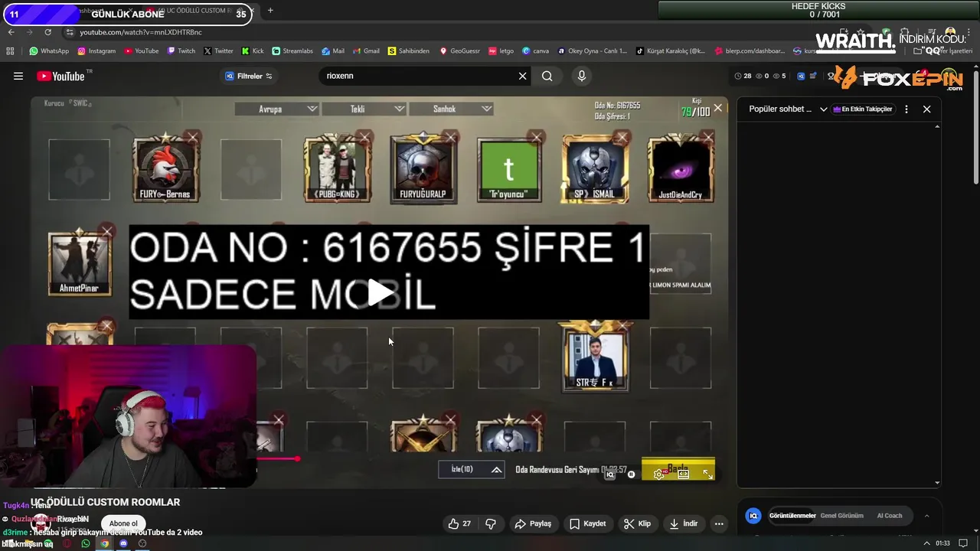
Task: Open the Avrupa region dropdown in video
Action: pos(276,109)
